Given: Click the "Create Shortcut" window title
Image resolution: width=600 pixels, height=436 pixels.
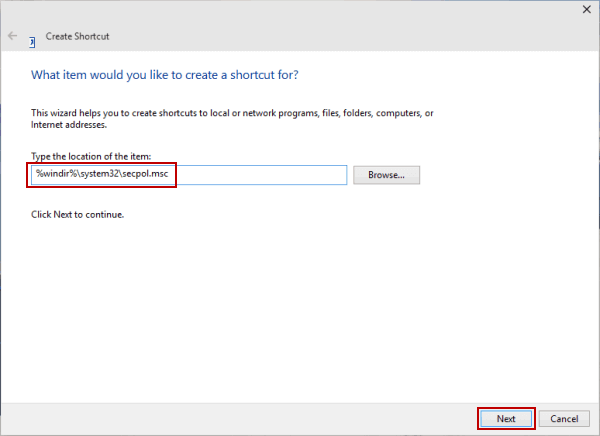Looking at the screenshot, I should point(77,36).
